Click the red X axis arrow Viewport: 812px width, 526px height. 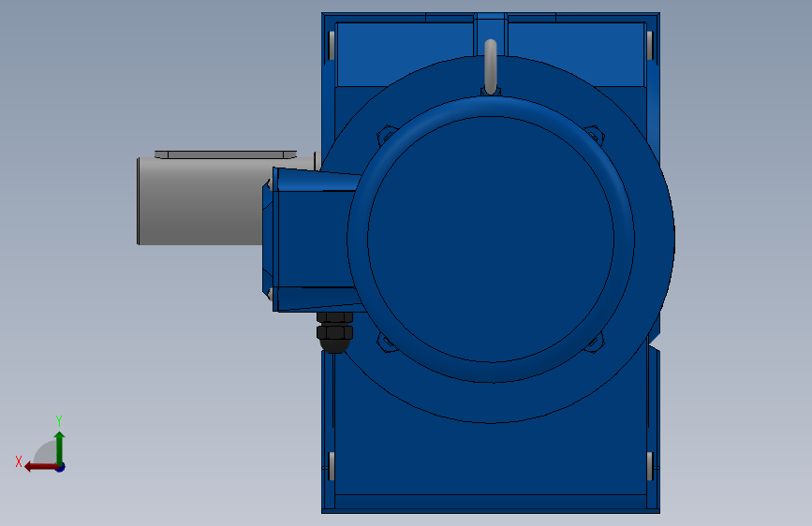click(40, 467)
